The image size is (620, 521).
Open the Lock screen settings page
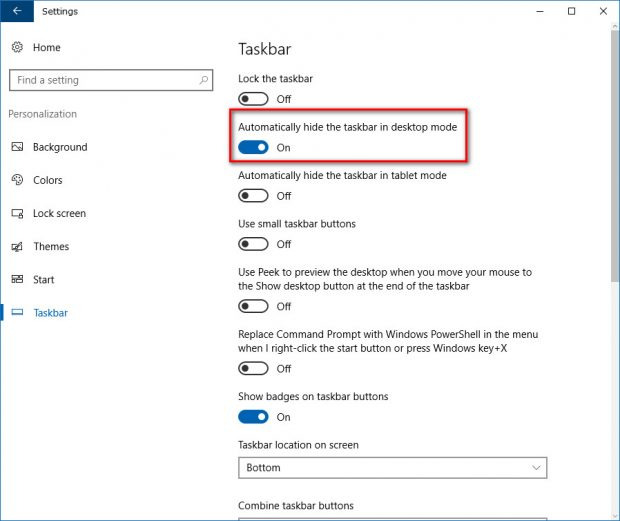pos(59,213)
